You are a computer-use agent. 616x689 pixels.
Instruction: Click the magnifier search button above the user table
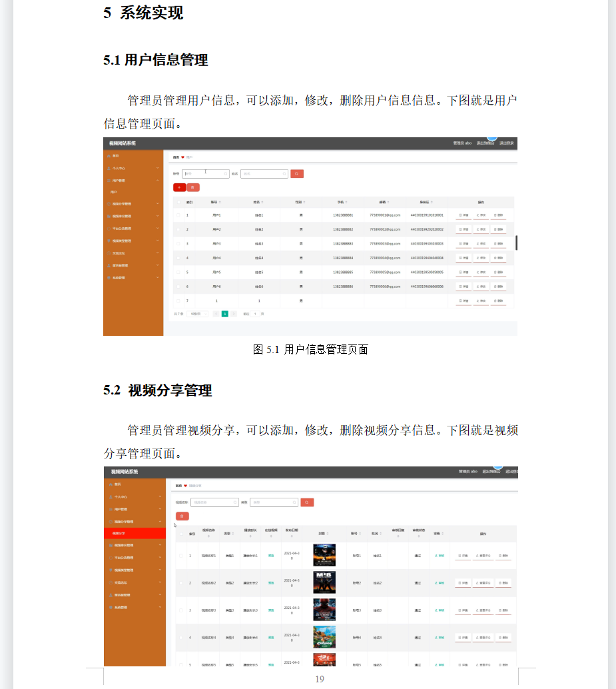[x=297, y=173]
